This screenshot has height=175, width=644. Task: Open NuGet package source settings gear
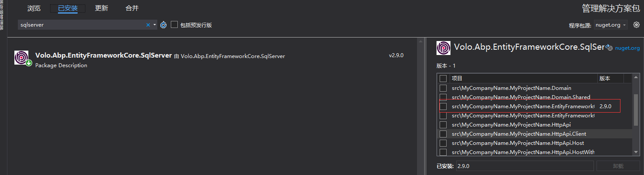pyautogui.click(x=637, y=25)
